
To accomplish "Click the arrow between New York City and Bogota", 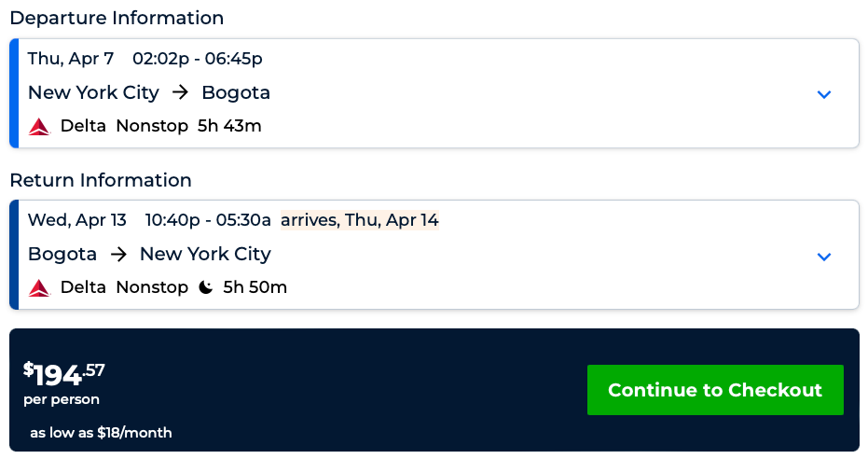I will pyautogui.click(x=181, y=92).
